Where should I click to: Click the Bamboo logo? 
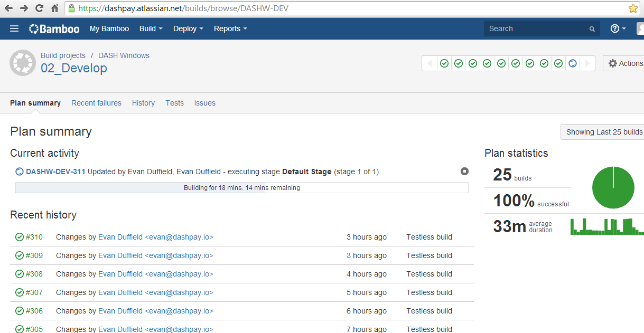(x=54, y=28)
